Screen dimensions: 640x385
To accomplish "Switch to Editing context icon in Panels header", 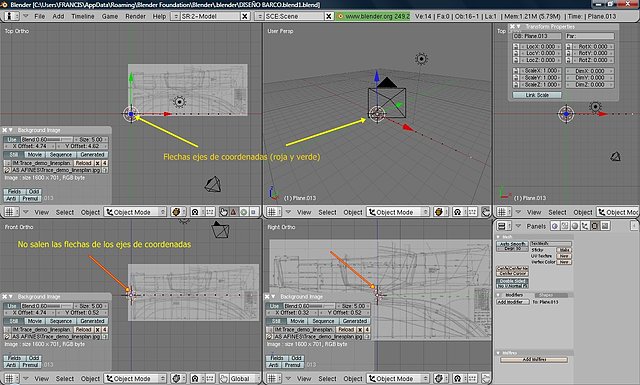I will point(595,226).
